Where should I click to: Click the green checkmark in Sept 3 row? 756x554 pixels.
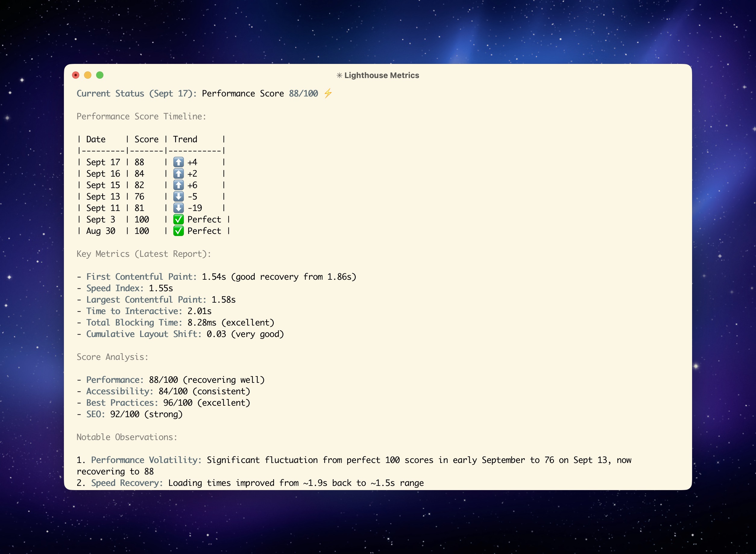tap(178, 220)
